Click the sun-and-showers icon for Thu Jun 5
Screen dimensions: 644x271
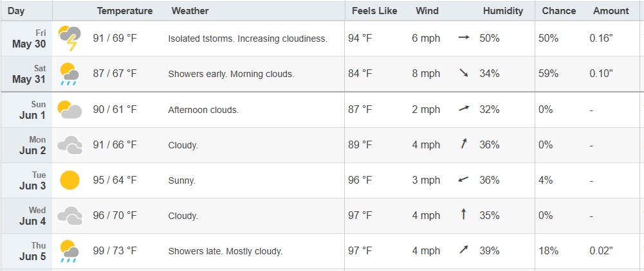click(69, 251)
